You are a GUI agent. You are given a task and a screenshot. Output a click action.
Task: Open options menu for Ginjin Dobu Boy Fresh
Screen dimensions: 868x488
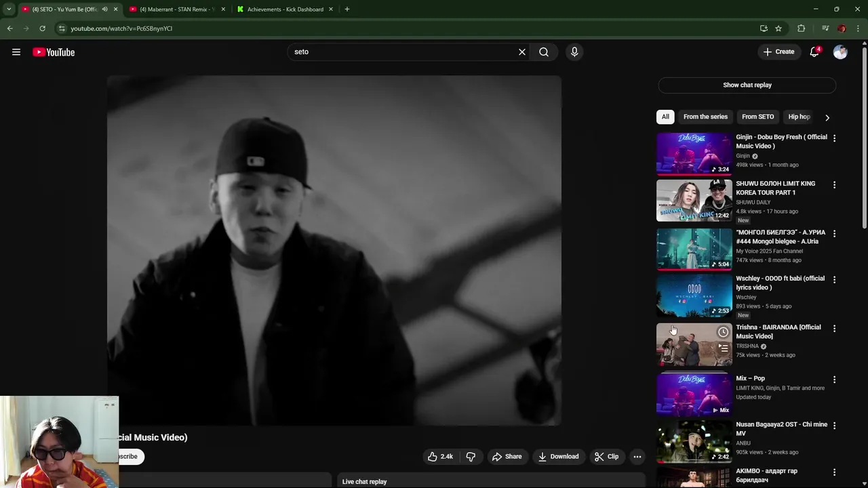(834, 138)
